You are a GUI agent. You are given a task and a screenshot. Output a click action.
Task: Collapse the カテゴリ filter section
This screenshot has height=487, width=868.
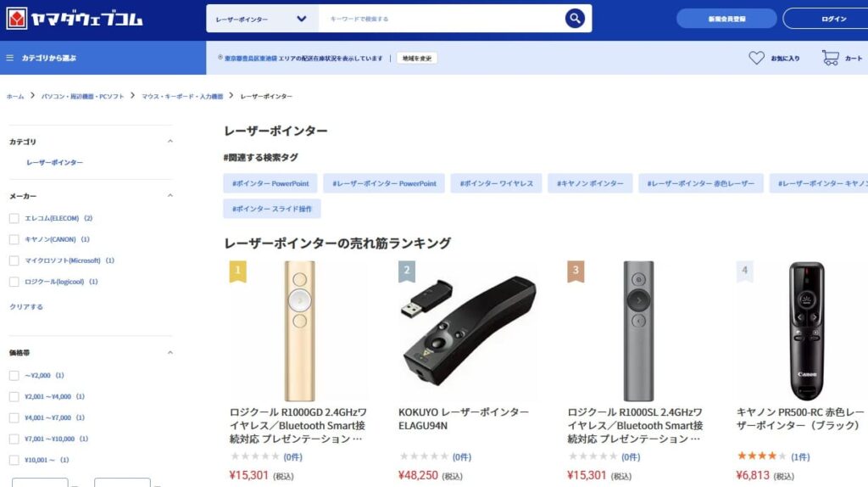[170, 142]
